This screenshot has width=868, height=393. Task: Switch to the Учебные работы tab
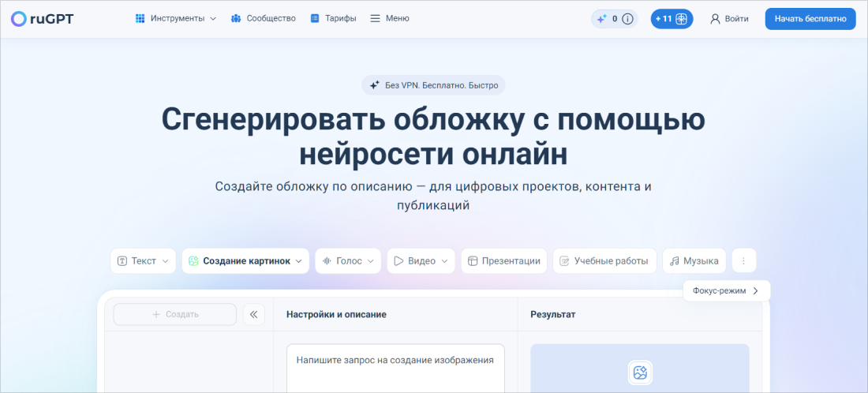[604, 261]
